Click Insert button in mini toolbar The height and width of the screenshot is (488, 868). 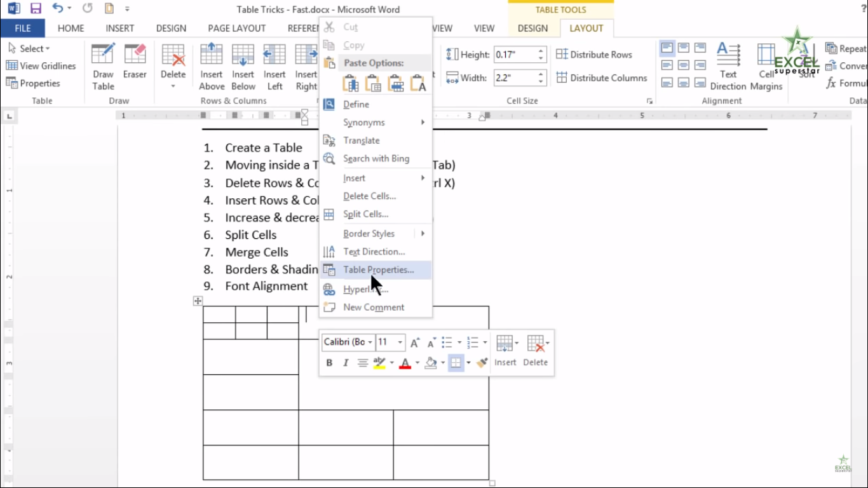point(506,351)
